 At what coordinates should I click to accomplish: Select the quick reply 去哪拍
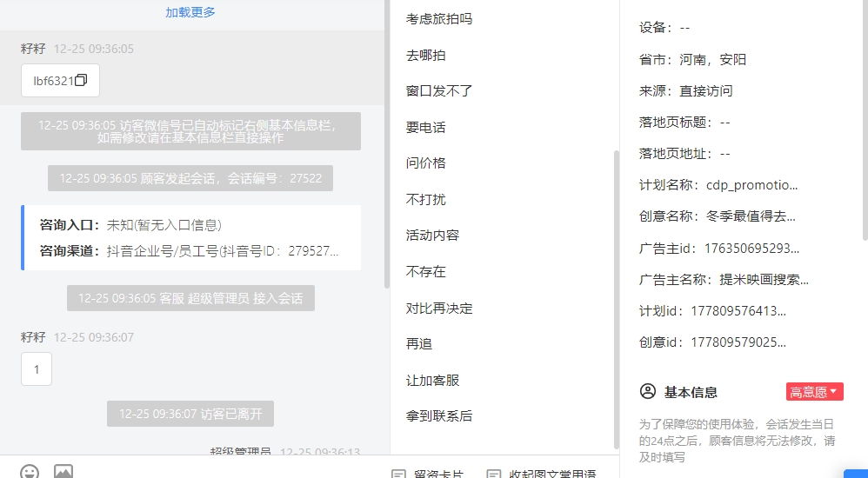425,56
